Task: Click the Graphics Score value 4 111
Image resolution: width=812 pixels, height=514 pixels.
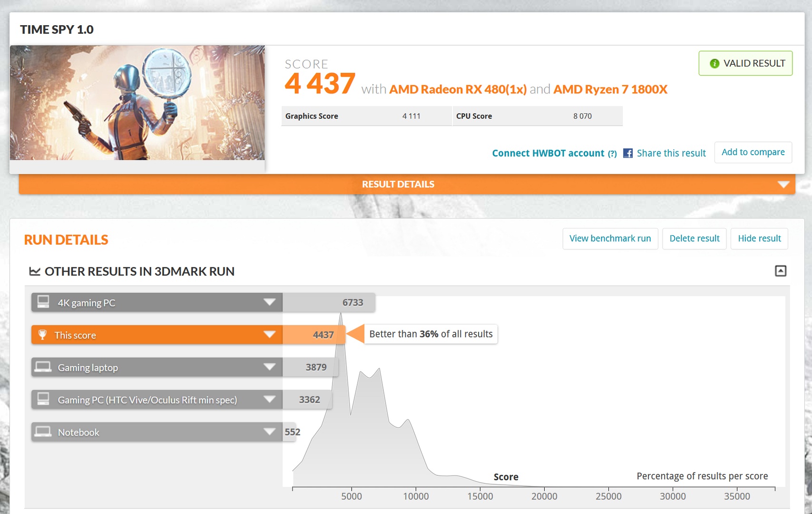Action: click(x=411, y=116)
